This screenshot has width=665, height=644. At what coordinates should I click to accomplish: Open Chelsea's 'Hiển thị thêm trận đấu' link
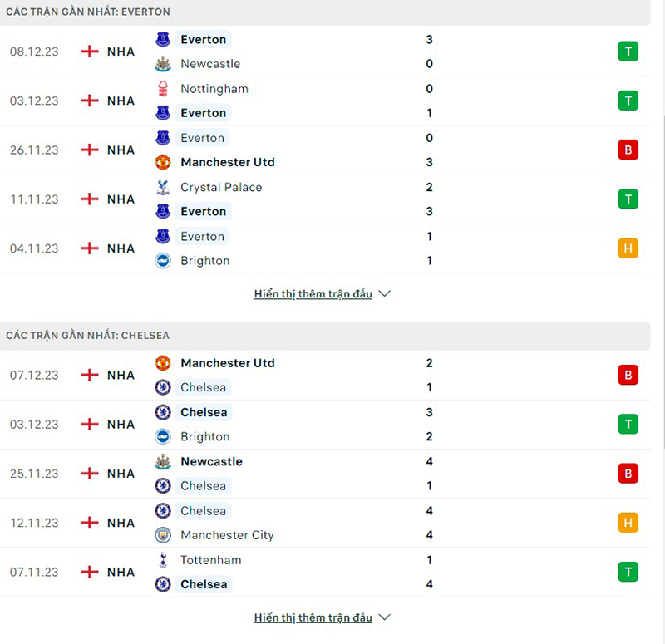[312, 617]
